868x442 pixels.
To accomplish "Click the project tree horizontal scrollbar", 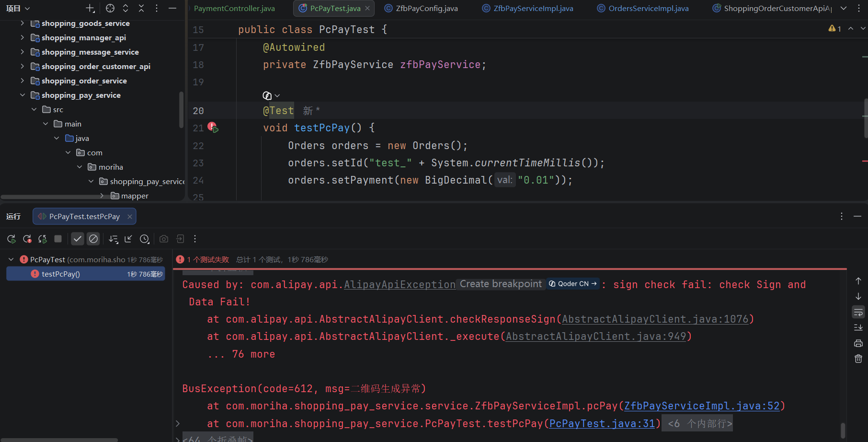I will [x=52, y=197].
